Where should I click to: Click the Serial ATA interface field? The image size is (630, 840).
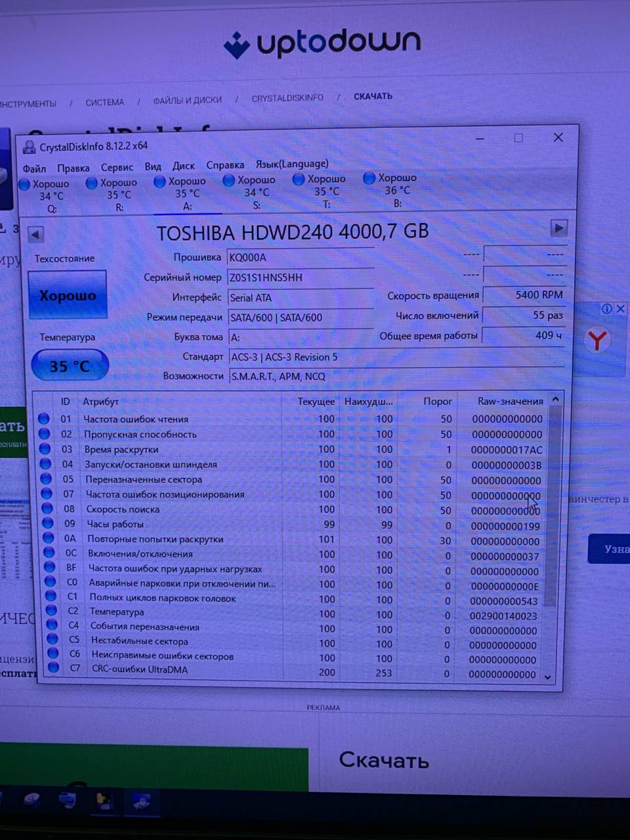[x=301, y=297]
